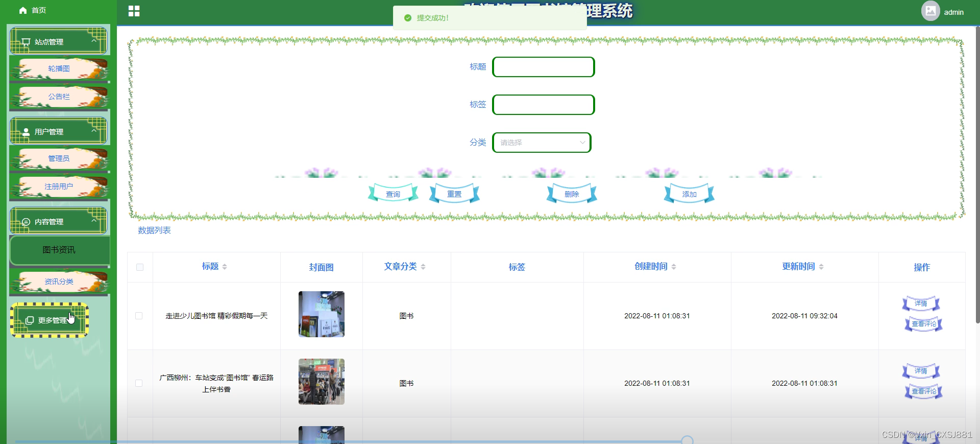Click the 提交成功 notification message
The image size is (980, 444).
point(490,18)
